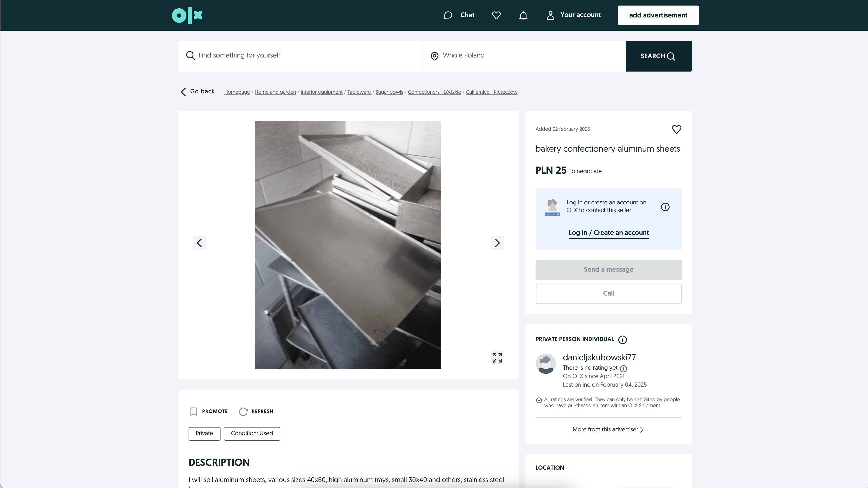Click info icon beside no rating yet
The width and height of the screenshot is (868, 488).
click(x=623, y=368)
